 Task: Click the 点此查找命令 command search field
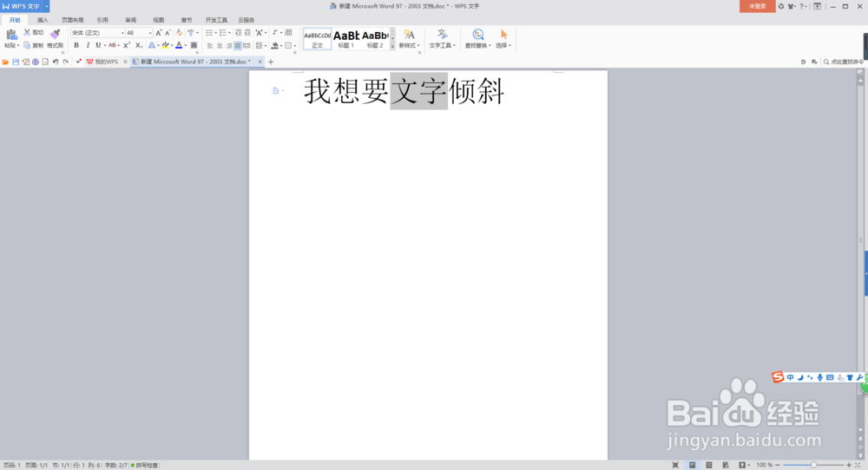coord(843,62)
